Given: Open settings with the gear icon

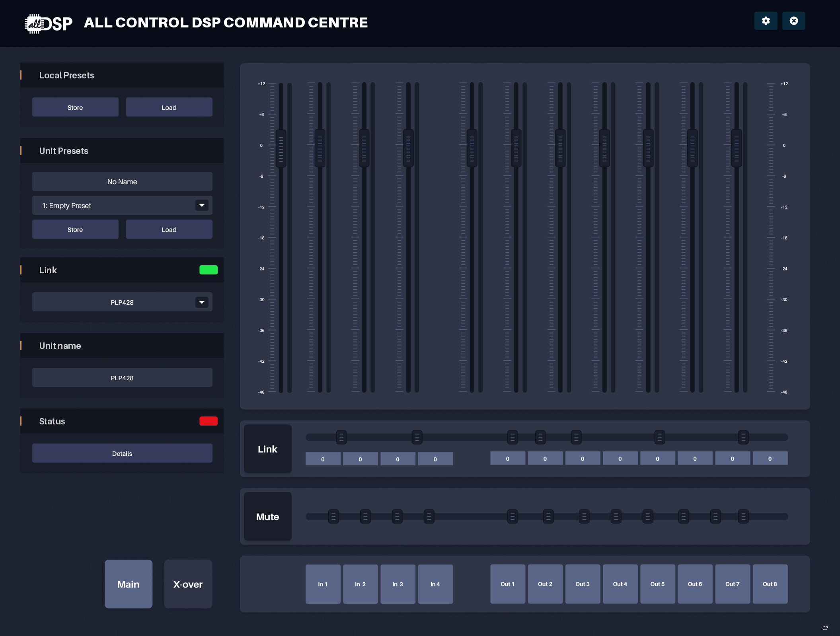Looking at the screenshot, I should pyautogui.click(x=766, y=21).
